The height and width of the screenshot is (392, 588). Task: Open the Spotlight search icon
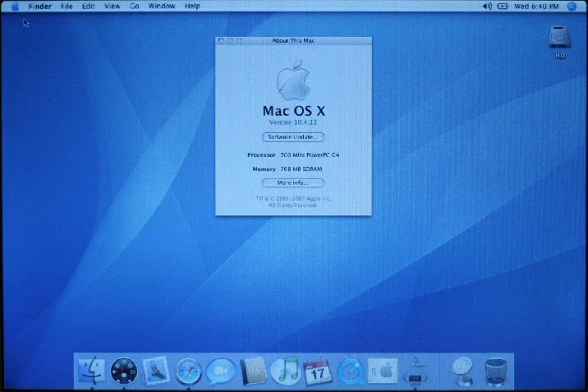(x=572, y=7)
